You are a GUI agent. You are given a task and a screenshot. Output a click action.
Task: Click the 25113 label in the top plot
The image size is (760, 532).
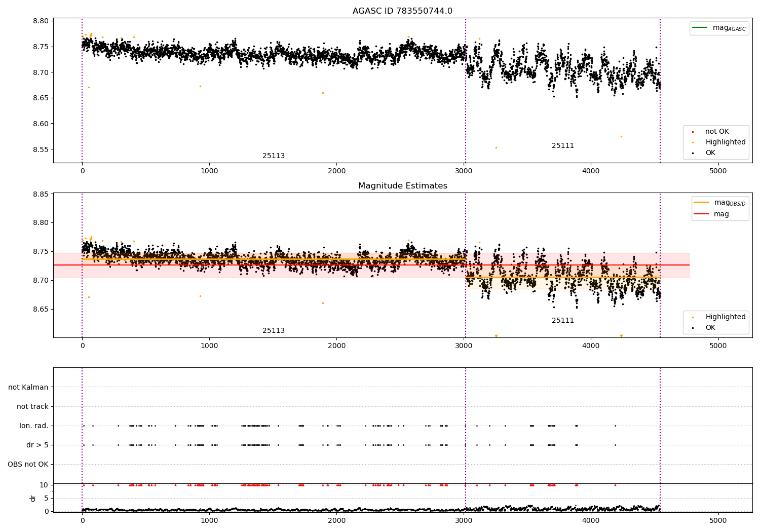[x=274, y=156]
